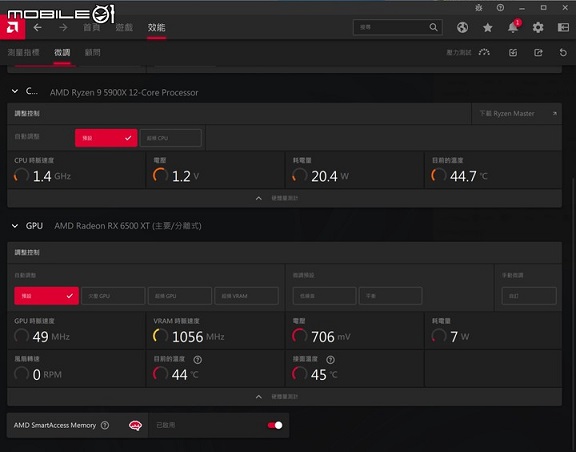This screenshot has height=452, width=576.
Task: Click the GPU temperature 44 °C reading
Action: pyautogui.click(x=185, y=375)
